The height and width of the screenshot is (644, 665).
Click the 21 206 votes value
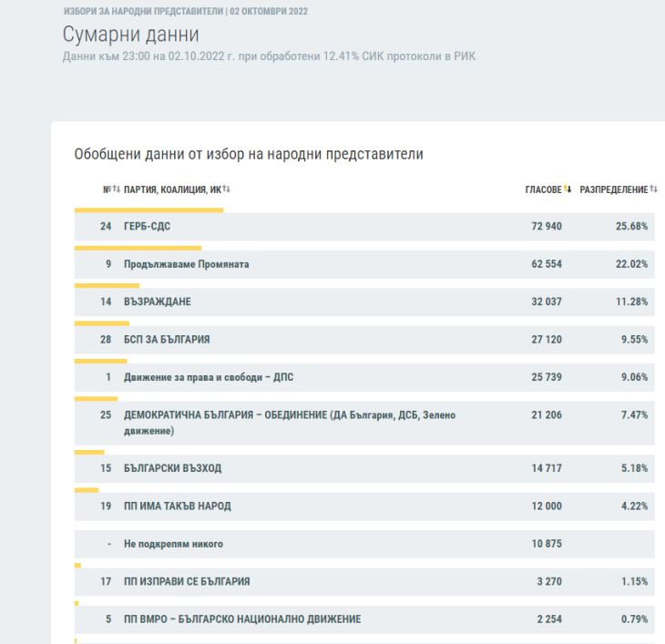(x=547, y=415)
